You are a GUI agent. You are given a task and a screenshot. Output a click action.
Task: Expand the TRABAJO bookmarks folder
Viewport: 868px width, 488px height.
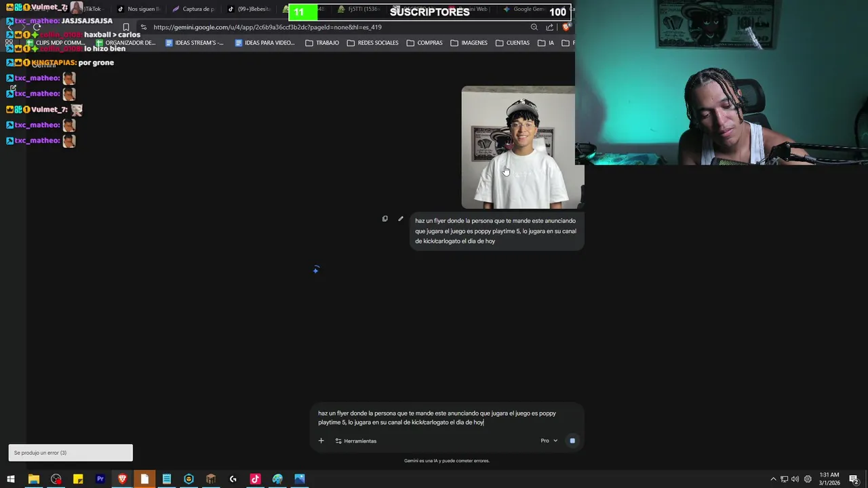[x=322, y=43]
